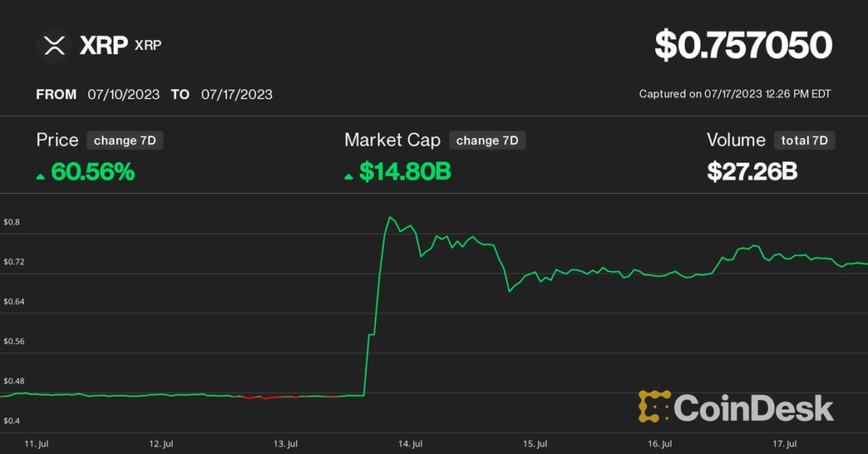Click the green price change up arrow
The height and width of the screenshot is (454, 868).
[x=40, y=176]
